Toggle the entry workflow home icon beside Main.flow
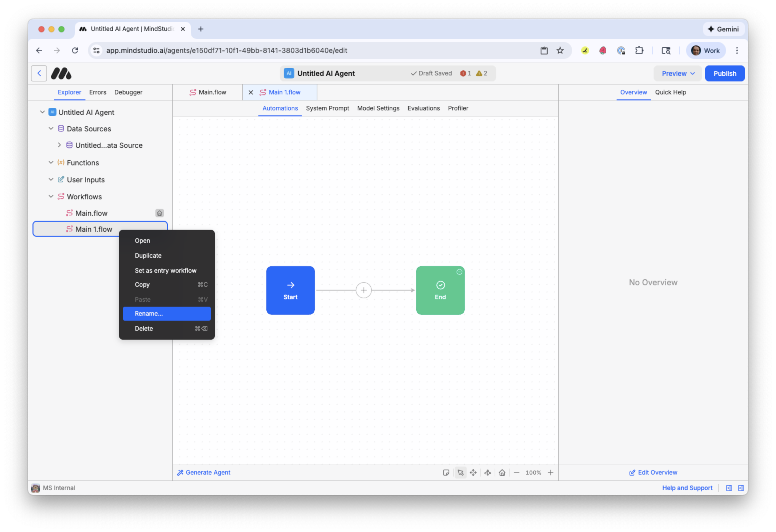The width and height of the screenshot is (776, 532). click(x=160, y=213)
